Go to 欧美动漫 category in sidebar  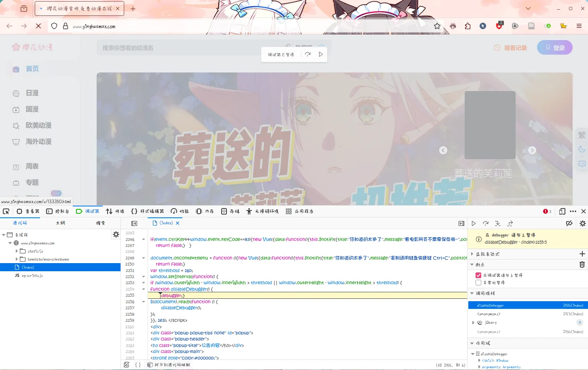pos(38,125)
